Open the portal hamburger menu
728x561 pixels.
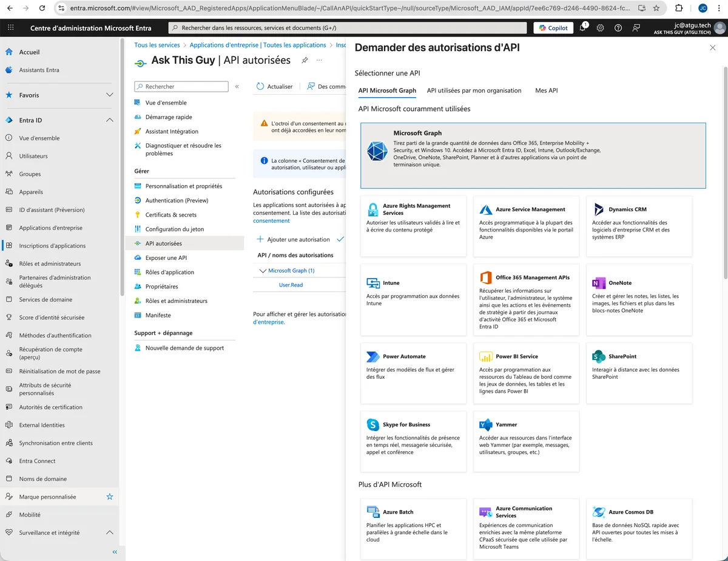(x=12, y=28)
